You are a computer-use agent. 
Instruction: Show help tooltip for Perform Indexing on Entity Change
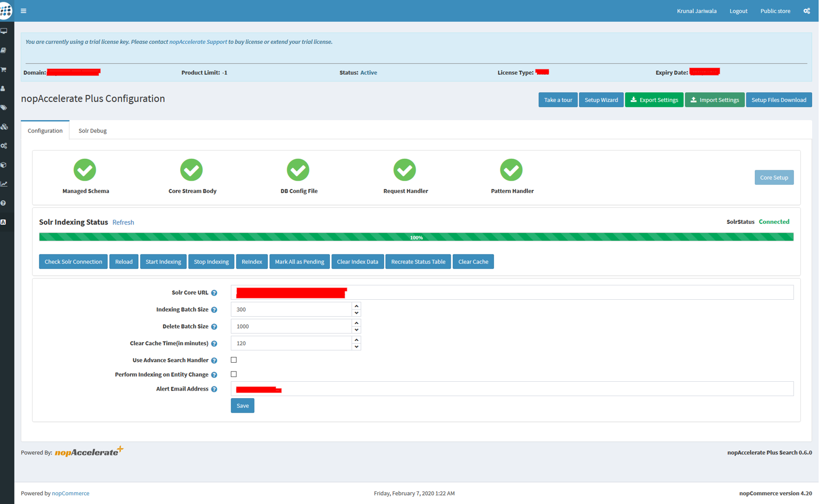[214, 375]
